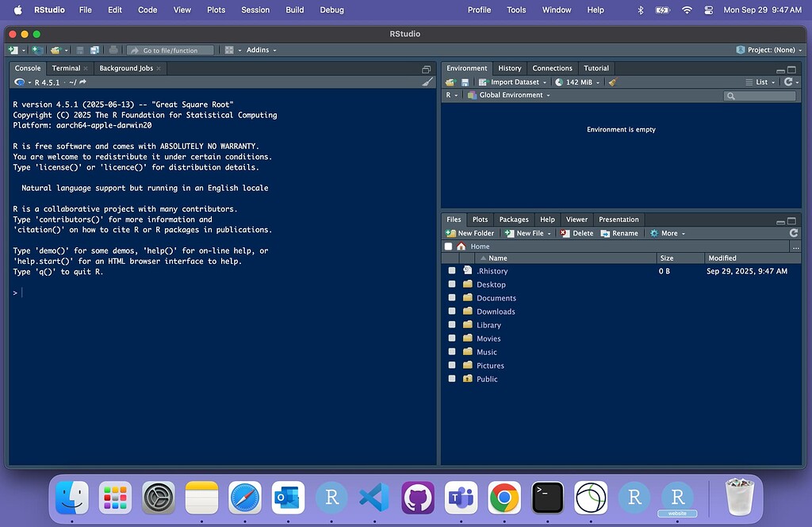Open the More menu in the Files pane
Image resolution: width=812 pixels, height=527 pixels.
(667, 232)
